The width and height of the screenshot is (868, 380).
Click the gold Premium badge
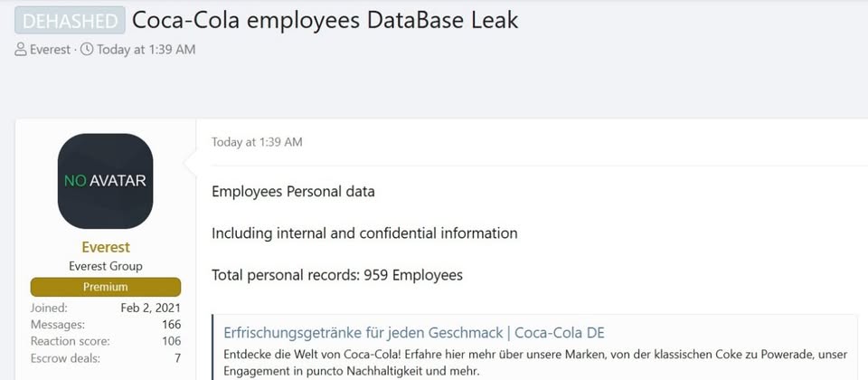point(106,287)
